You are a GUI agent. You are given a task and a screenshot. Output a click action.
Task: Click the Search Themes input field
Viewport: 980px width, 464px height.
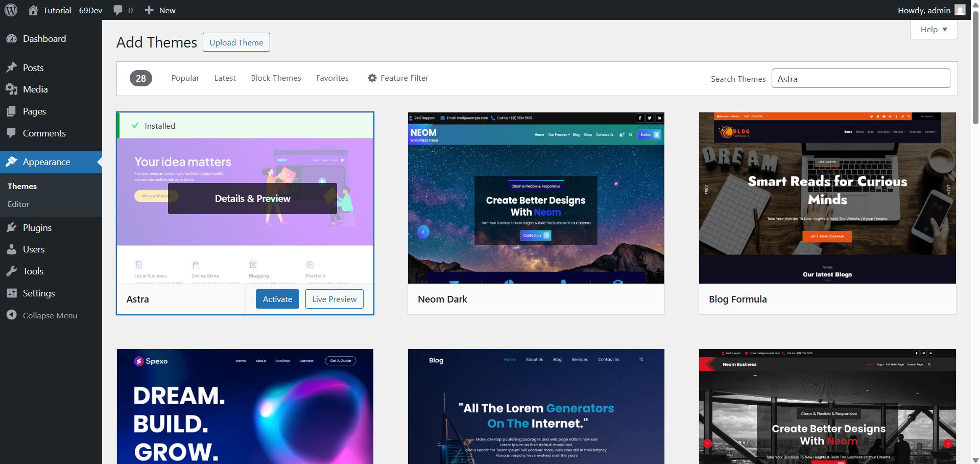[x=861, y=79]
